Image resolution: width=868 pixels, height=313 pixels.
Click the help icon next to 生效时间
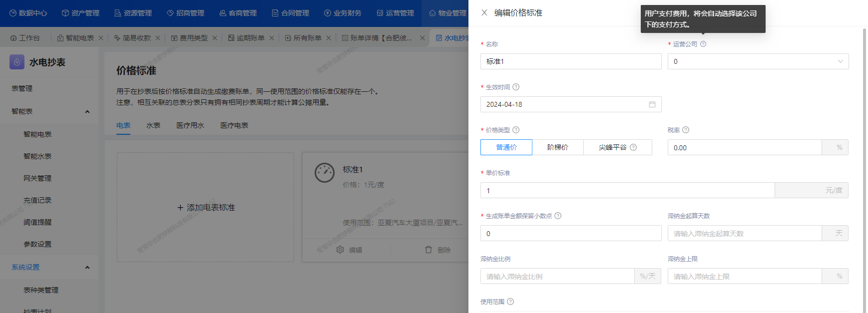pyautogui.click(x=516, y=87)
